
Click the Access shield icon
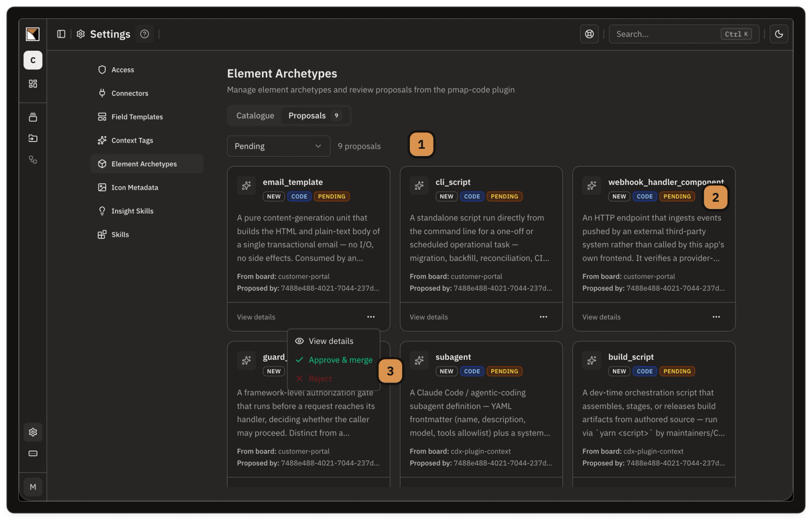point(102,70)
